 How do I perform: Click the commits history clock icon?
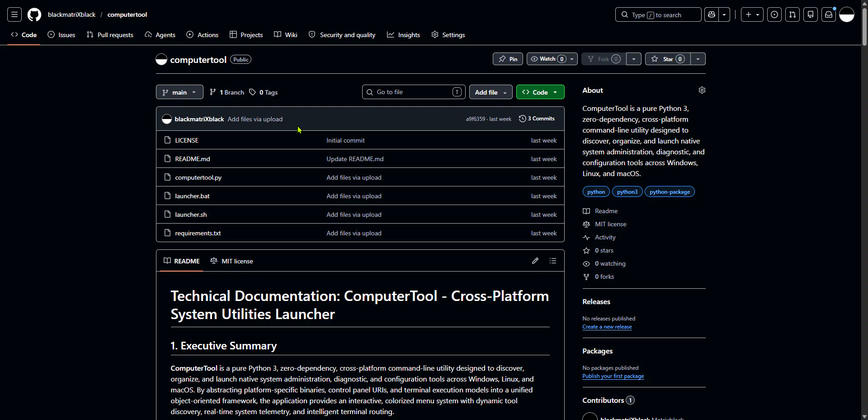[x=523, y=119]
